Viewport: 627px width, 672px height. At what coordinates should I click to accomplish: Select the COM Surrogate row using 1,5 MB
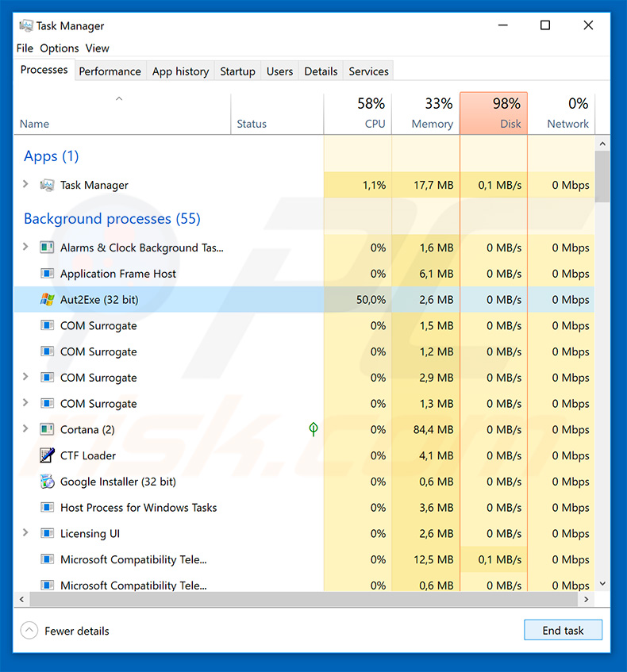305,326
